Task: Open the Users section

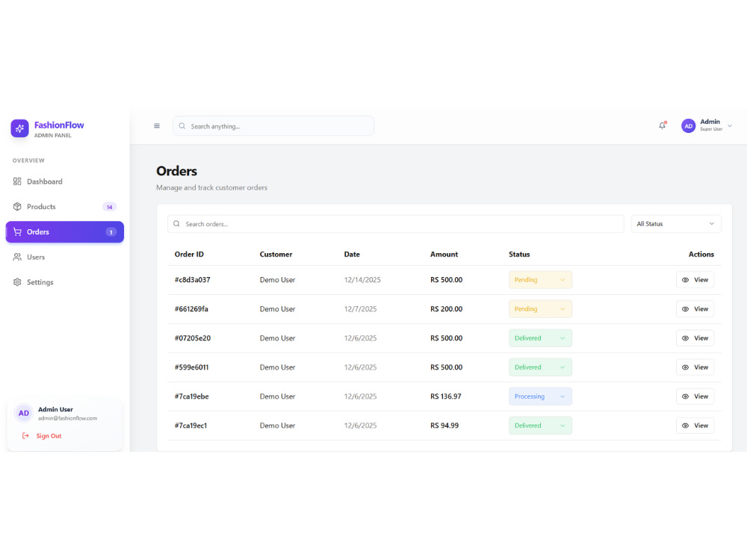Action: click(64, 257)
